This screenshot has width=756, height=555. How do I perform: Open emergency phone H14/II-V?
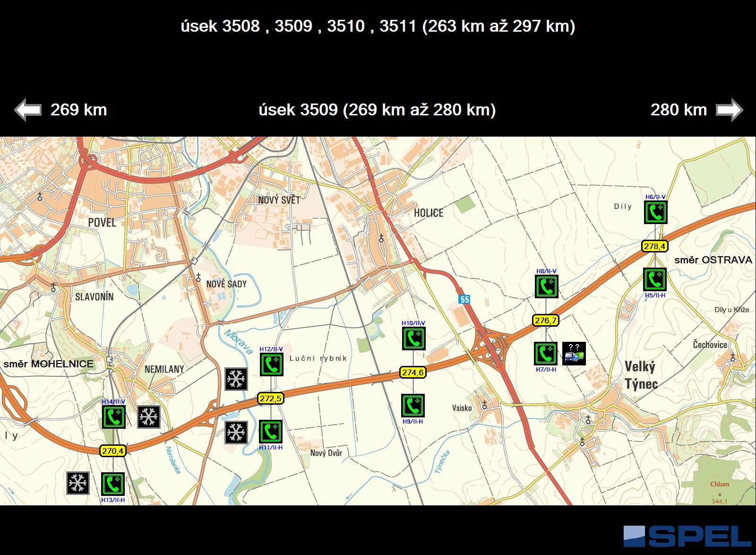[x=114, y=417]
